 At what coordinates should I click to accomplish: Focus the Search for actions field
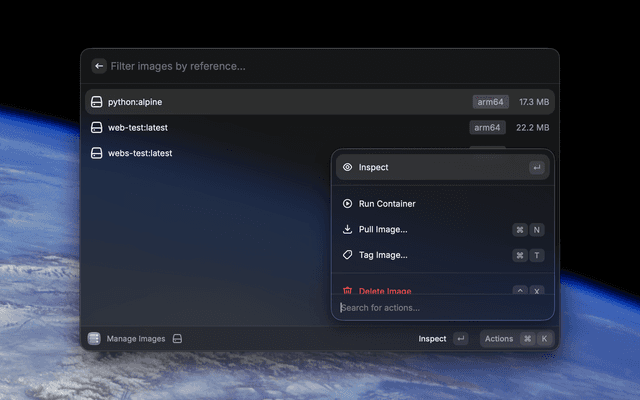(x=442, y=308)
